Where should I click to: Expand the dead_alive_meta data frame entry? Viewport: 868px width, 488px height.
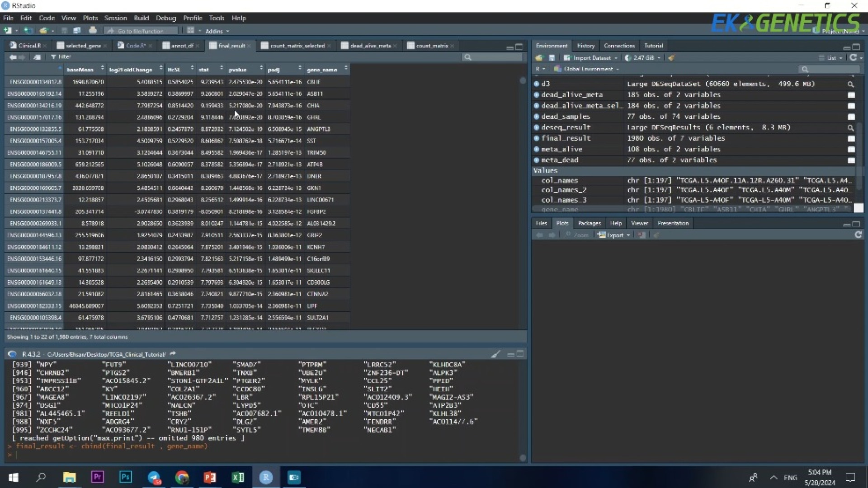click(537, 95)
